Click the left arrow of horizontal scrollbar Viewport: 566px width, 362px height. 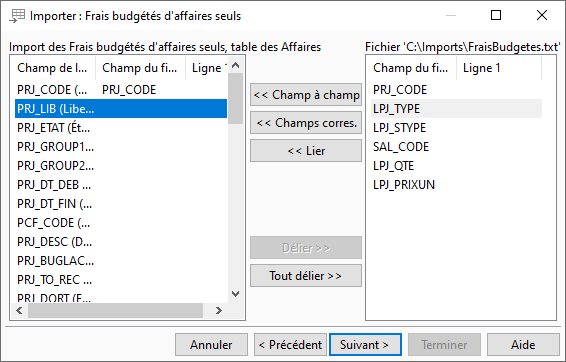[x=19, y=310]
